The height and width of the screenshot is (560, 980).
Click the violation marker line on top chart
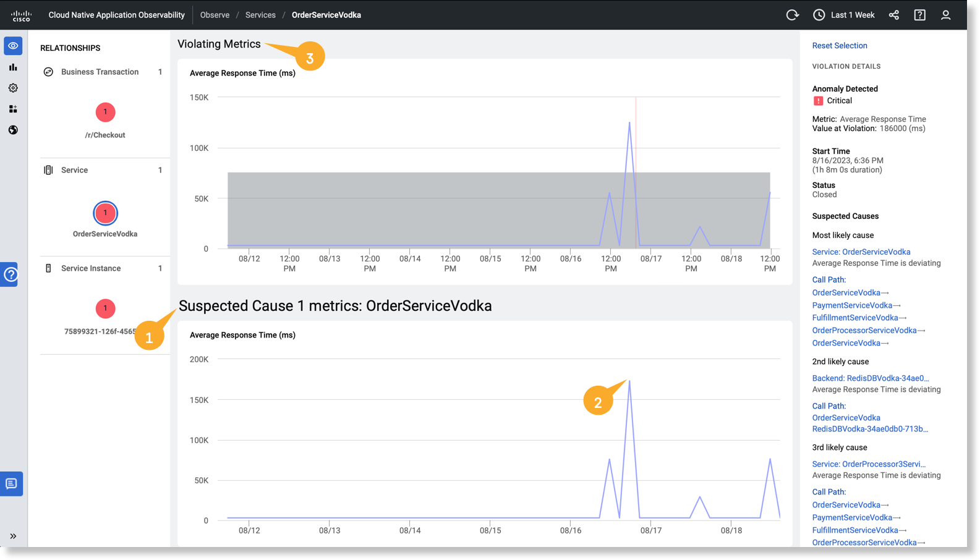click(x=636, y=172)
